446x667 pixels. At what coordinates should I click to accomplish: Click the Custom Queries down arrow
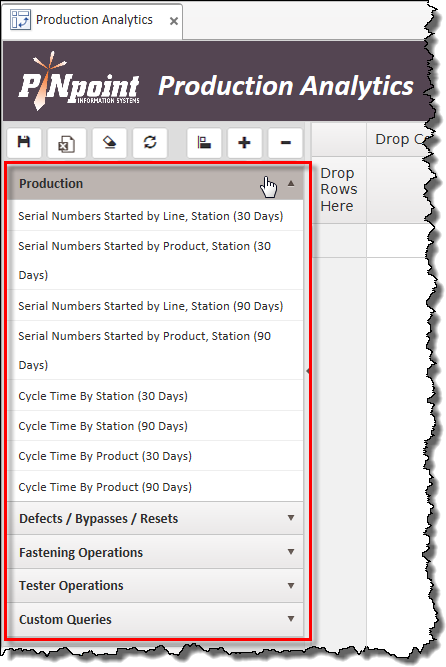tap(291, 619)
